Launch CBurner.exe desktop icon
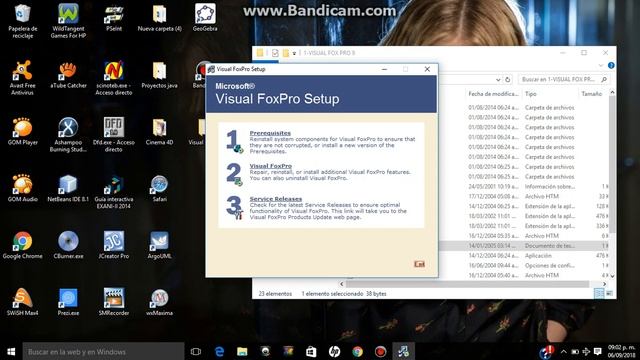 (68, 246)
